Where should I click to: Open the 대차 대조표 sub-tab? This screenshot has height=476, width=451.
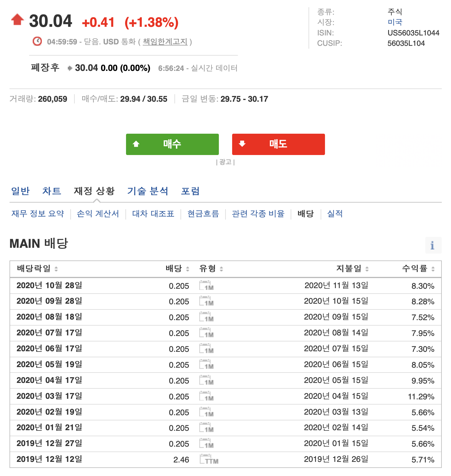tap(153, 214)
